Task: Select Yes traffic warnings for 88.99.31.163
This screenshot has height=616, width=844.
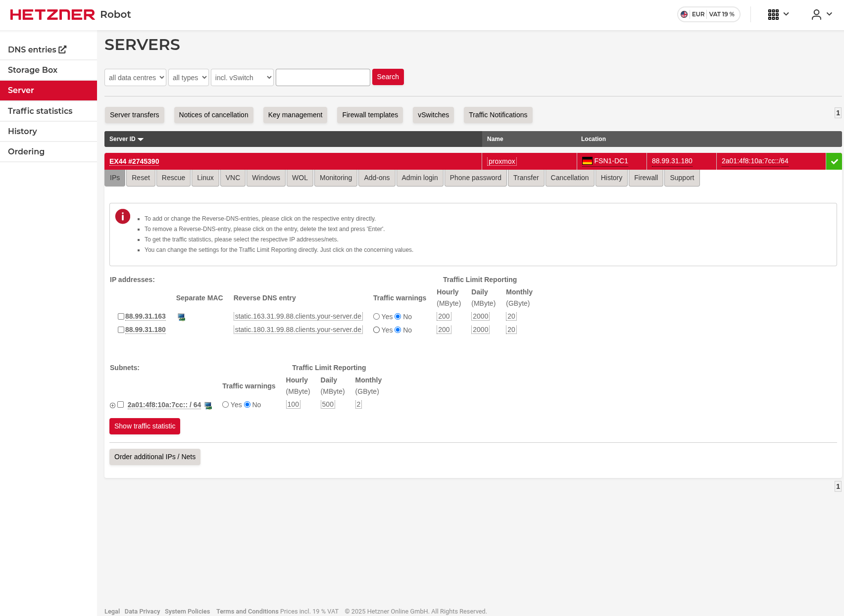Action: pyautogui.click(x=377, y=317)
